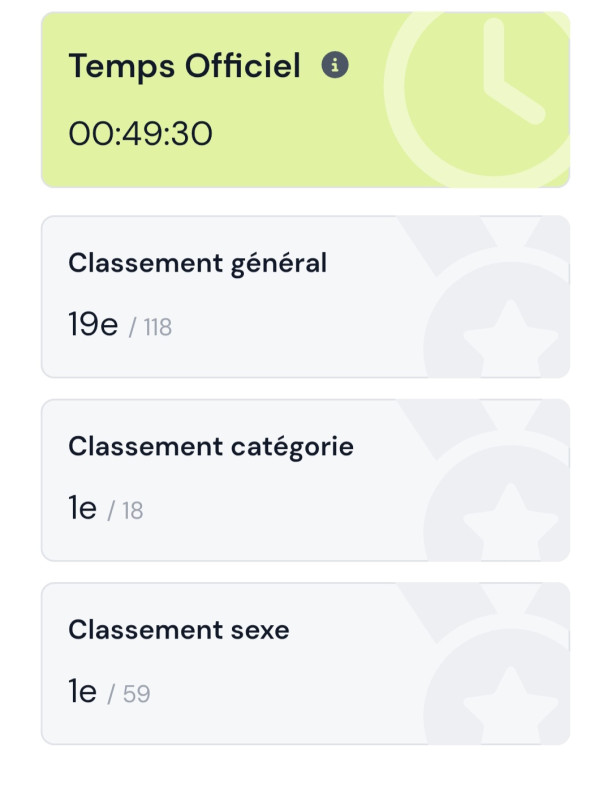Click the clock icon in the green card
611x800 pixels.
coord(480,98)
